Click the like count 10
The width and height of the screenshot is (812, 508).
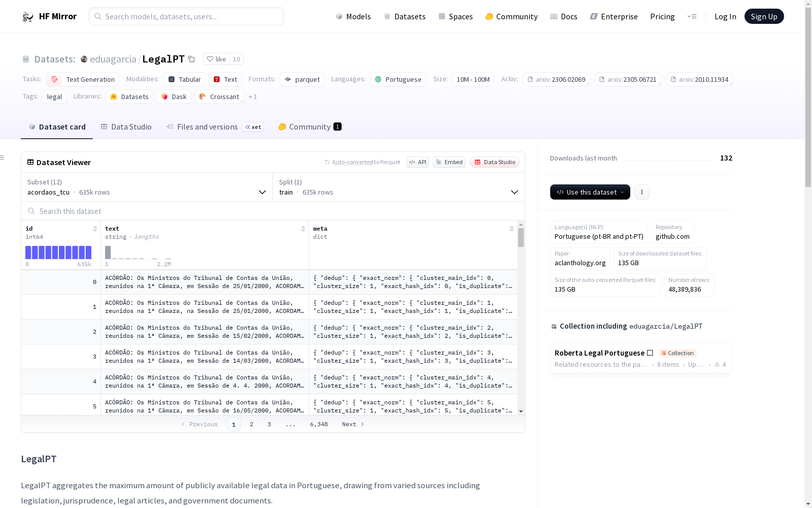pyautogui.click(x=236, y=59)
